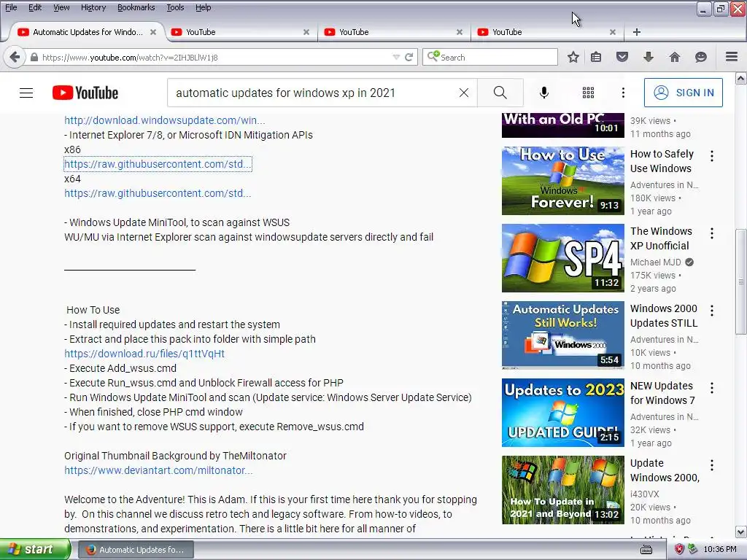Screen dimensions: 747x560
Task: Open options for How to Safely Use Windows video
Action: click(x=712, y=156)
